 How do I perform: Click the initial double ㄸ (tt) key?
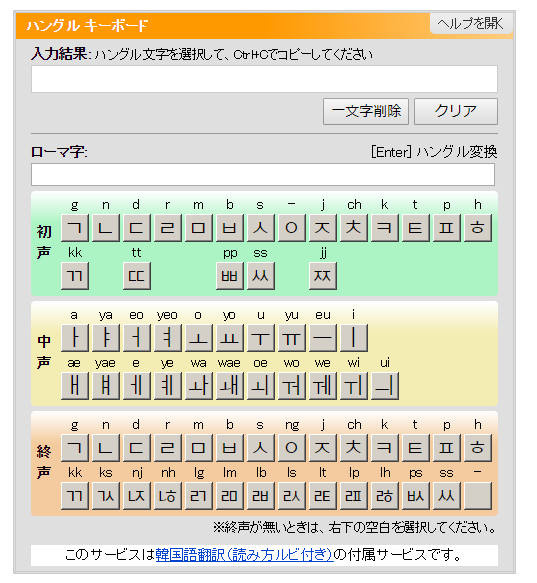tap(137, 276)
